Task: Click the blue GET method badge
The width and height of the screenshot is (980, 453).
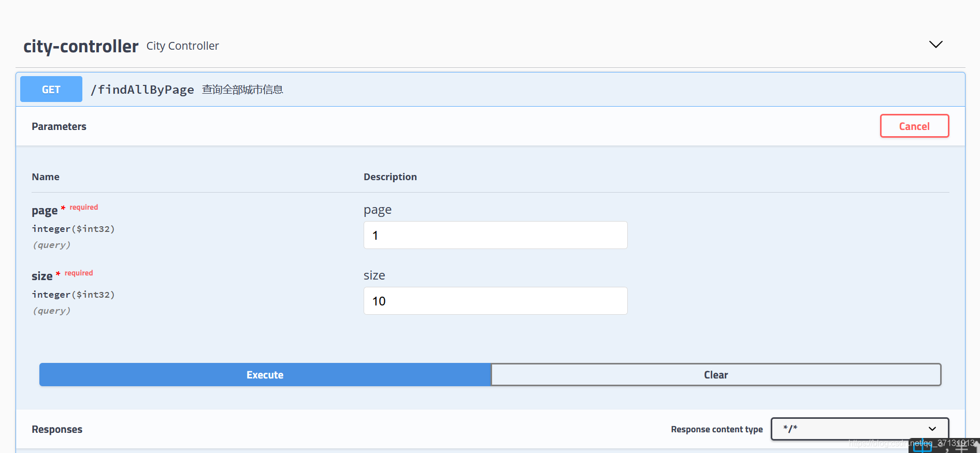Action: coord(51,89)
